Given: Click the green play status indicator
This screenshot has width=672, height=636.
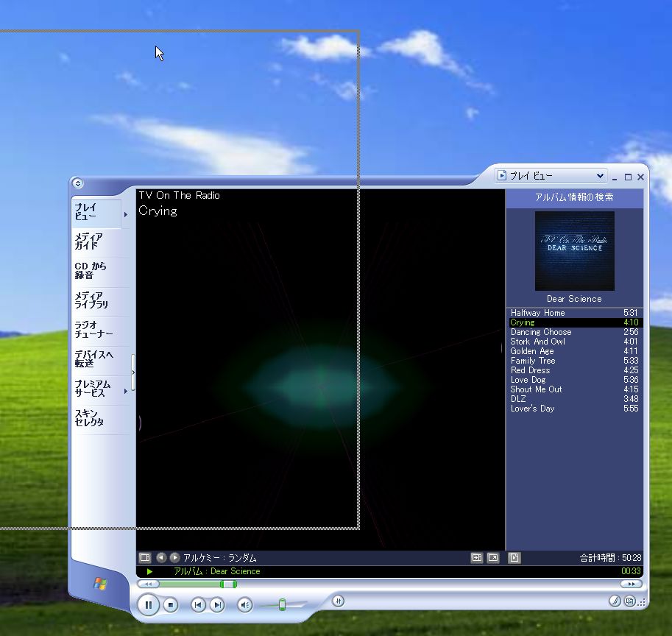Looking at the screenshot, I should [x=149, y=571].
